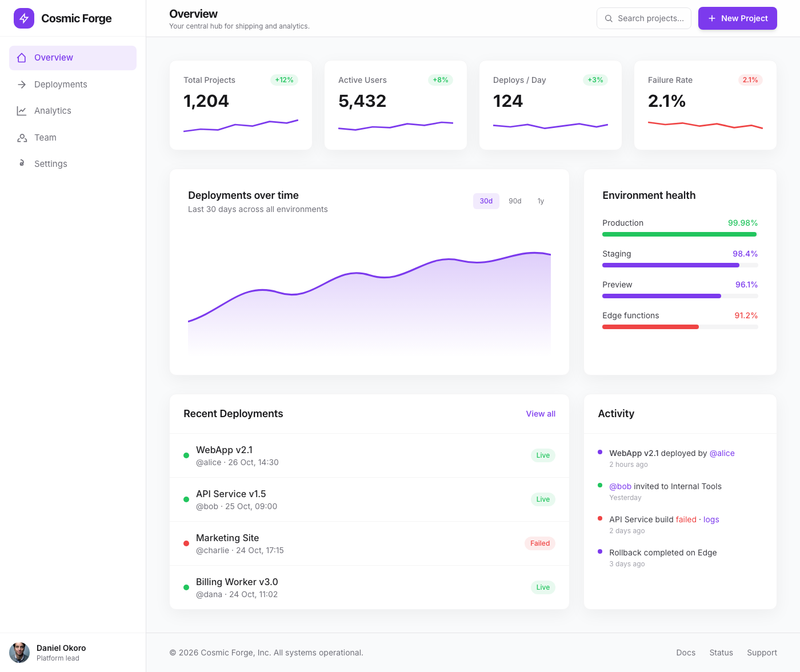The image size is (800, 672).
Task: Open the Settings page
Action: (x=73, y=164)
